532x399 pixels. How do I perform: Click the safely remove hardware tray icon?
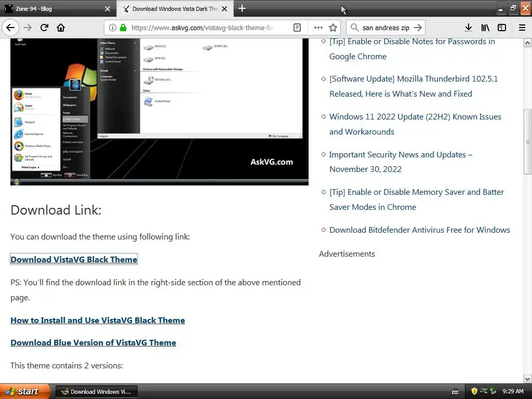coord(493,392)
